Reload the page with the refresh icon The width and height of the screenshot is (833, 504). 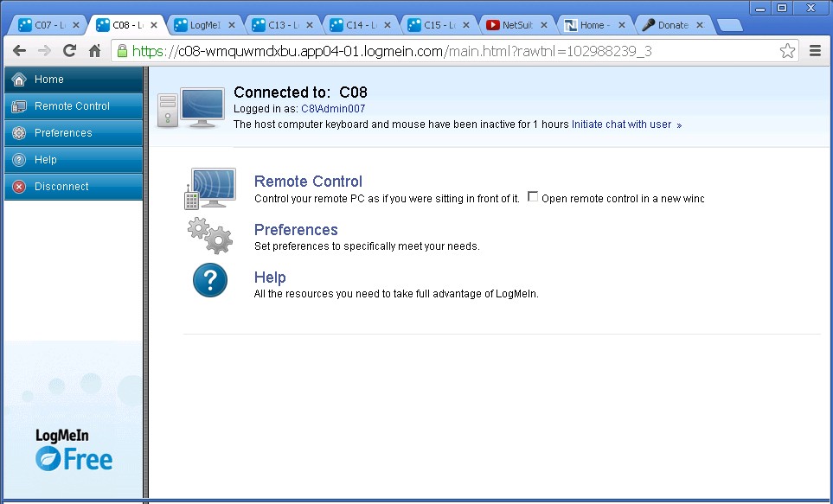[x=69, y=51]
